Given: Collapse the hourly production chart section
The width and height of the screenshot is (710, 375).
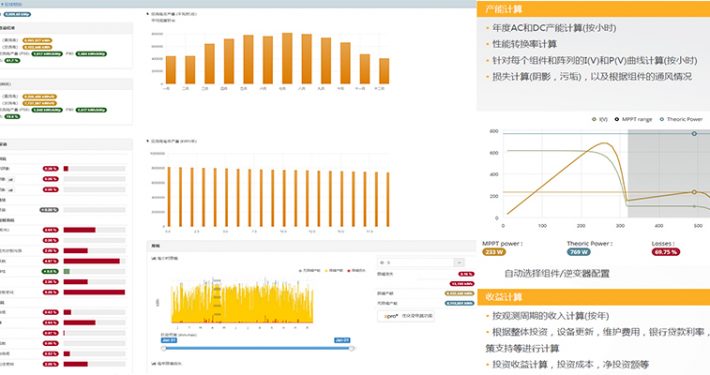Looking at the screenshot, I should [148, 141].
